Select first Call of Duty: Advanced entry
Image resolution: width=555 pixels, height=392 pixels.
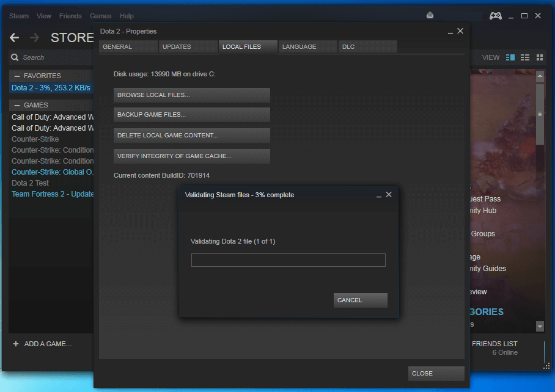tap(53, 117)
